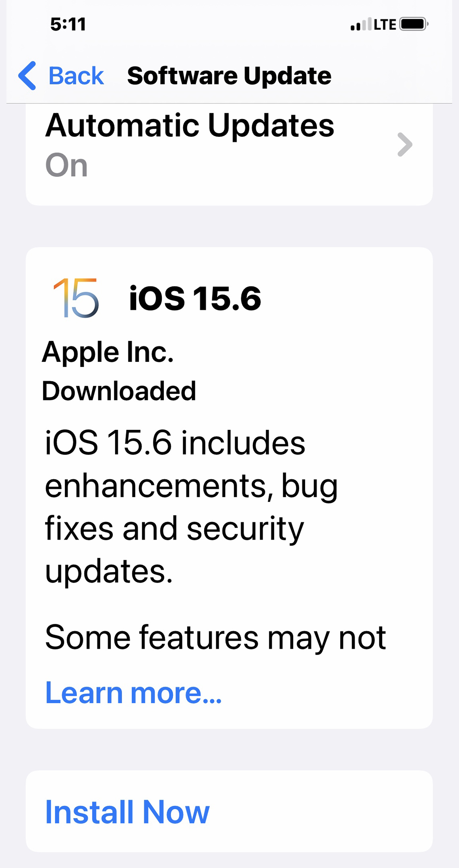Tap the battery icon in status bar
459x868 pixels.
pyautogui.click(x=414, y=24)
